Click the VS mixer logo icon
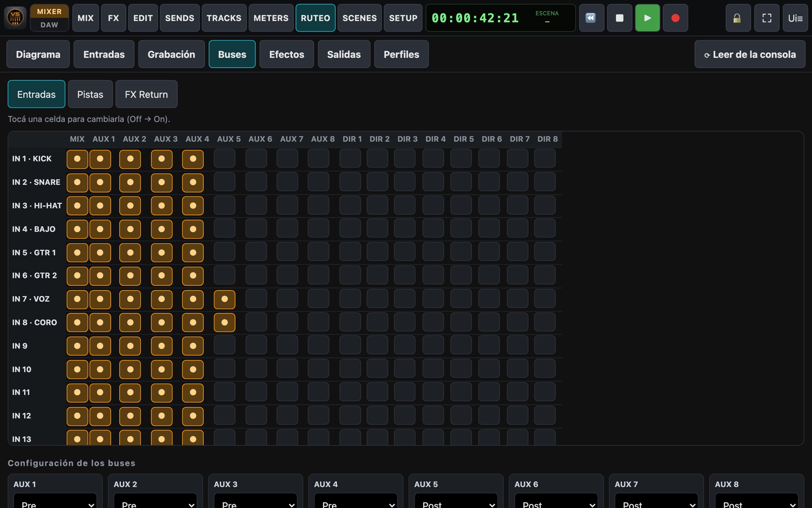812x508 pixels. coord(15,18)
